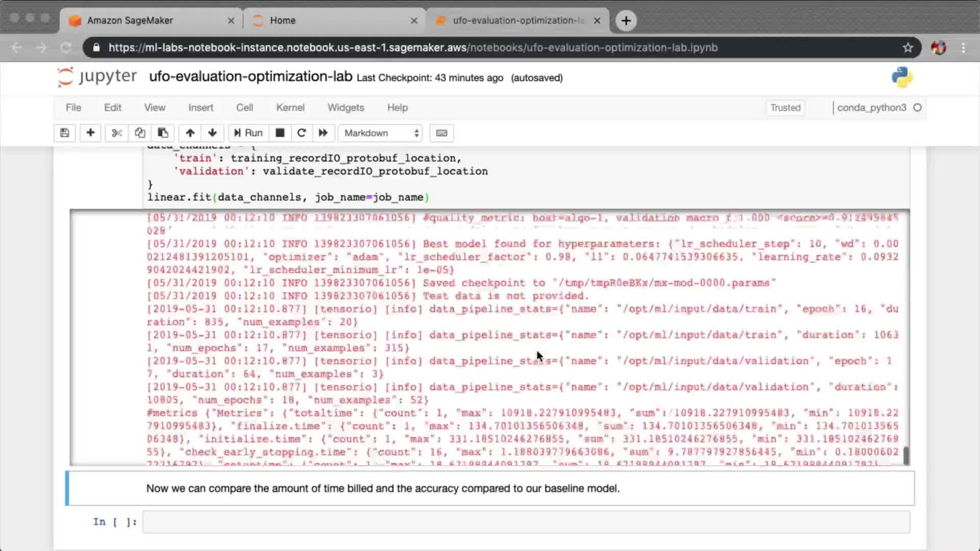Copy selected cells using the toolbar icon
Image resolution: width=980 pixels, height=551 pixels.
(140, 133)
